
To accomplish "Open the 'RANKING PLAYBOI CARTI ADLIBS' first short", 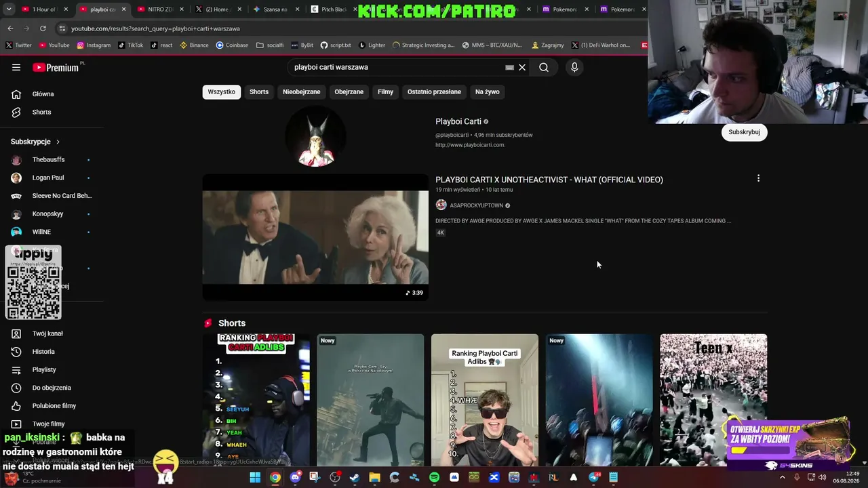I will (x=256, y=400).
